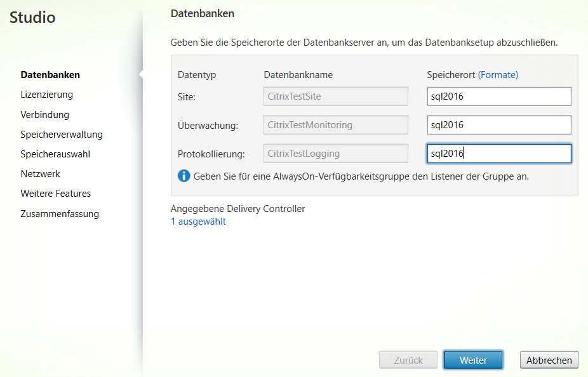Viewport: 588px width, 377px height.
Task: Click the Protokollierung location field
Action: pyautogui.click(x=499, y=153)
